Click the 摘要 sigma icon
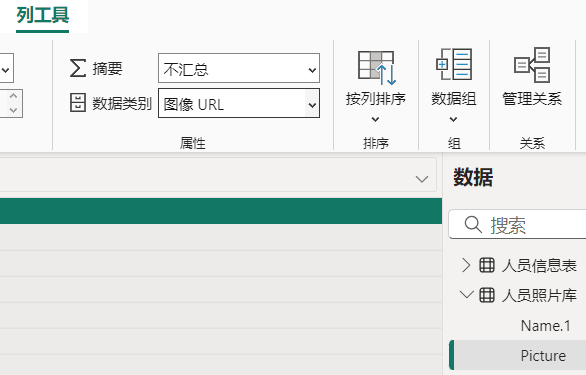Viewport: 586px width, 375px height. pos(78,68)
